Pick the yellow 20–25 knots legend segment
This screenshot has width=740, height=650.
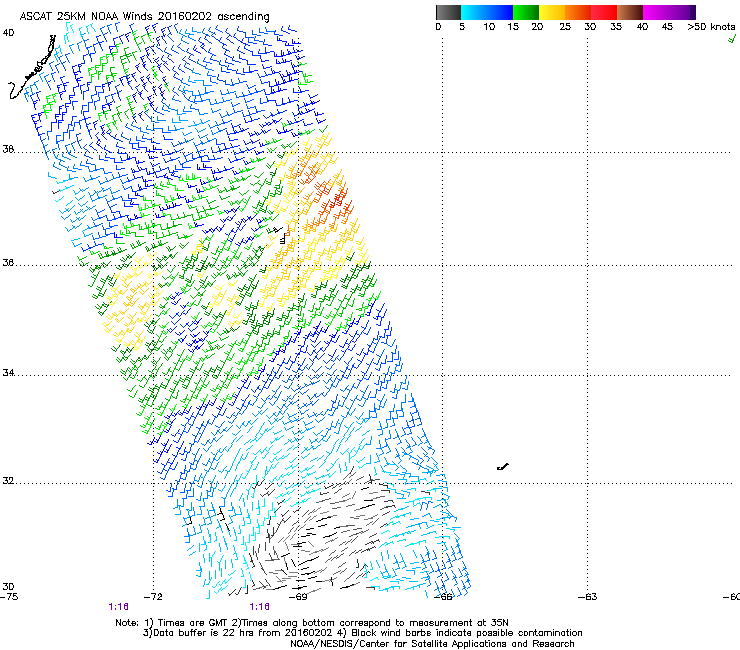point(552,12)
